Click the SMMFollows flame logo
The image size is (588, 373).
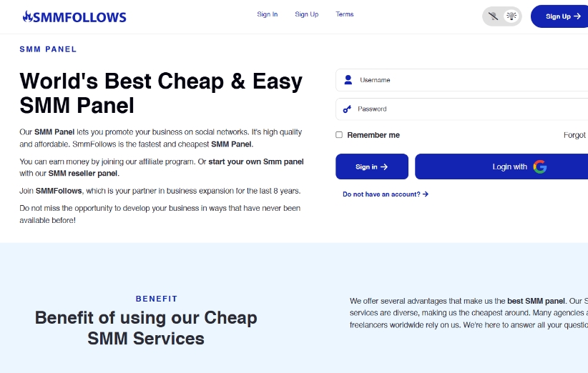[x=28, y=16]
